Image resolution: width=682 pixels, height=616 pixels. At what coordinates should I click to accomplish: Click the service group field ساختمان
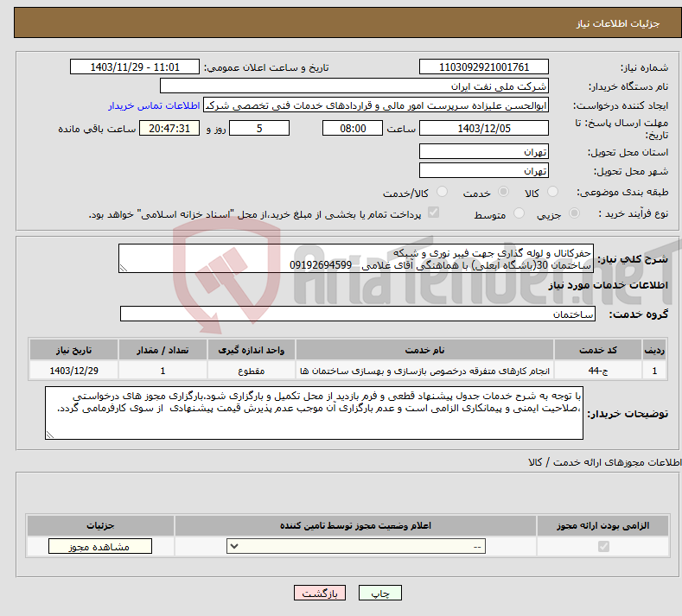coord(358,314)
